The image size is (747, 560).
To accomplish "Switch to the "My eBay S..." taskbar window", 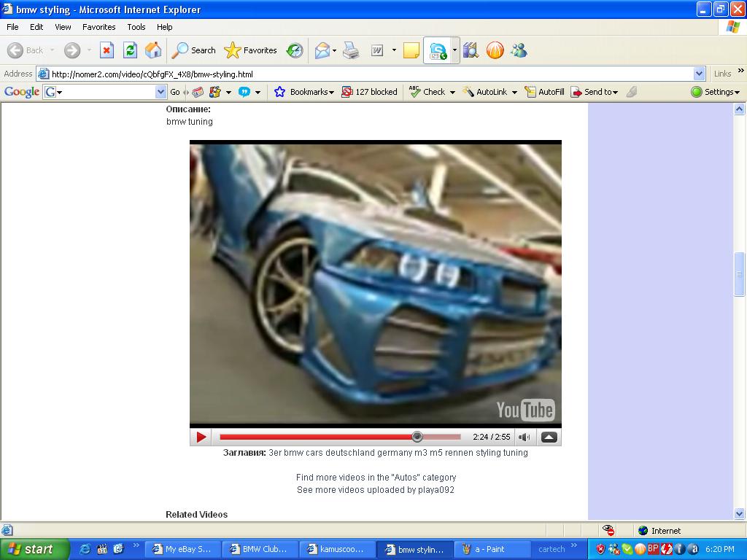I will (182, 549).
